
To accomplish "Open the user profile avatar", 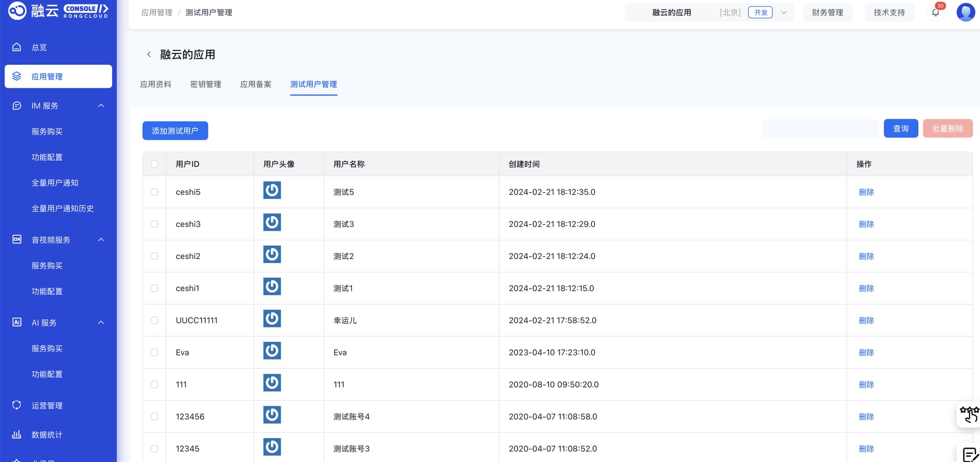I will (965, 12).
